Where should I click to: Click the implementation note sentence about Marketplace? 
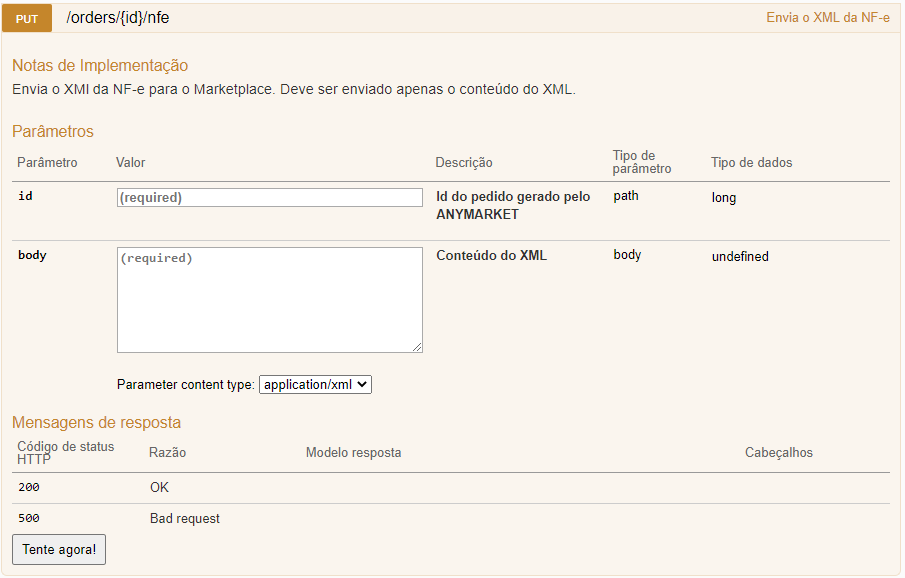[x=294, y=90]
